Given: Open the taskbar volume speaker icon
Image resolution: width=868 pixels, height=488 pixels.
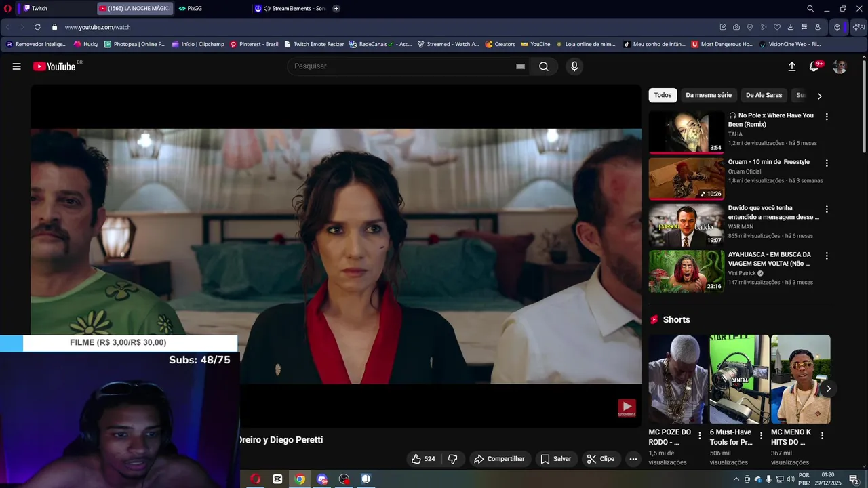Looking at the screenshot, I should (790, 479).
